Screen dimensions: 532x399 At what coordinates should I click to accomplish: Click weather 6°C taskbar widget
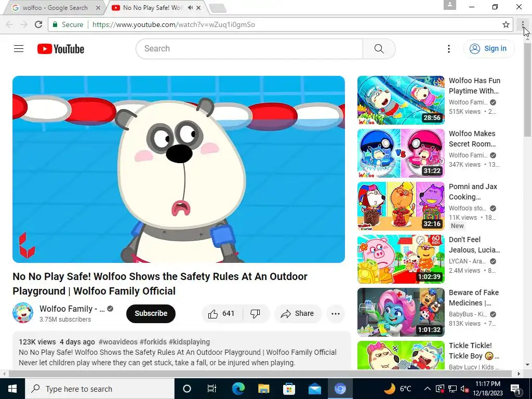pos(397,389)
